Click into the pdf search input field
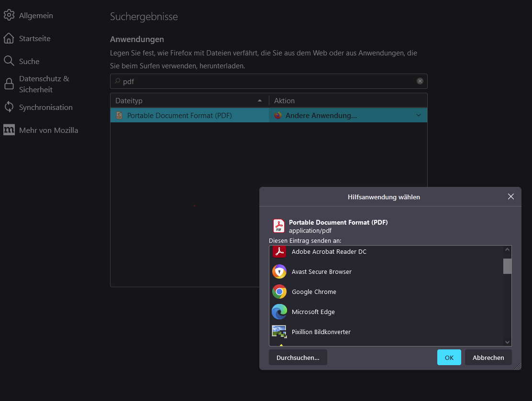This screenshot has width=532, height=401. [263, 81]
